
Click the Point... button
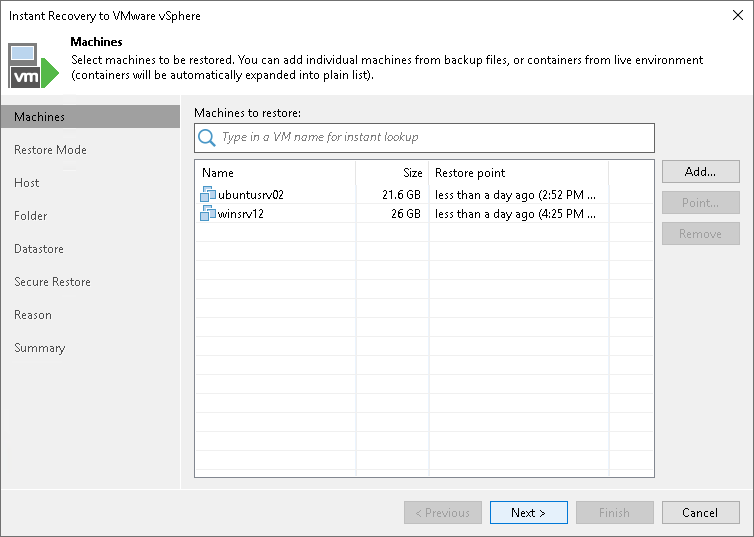(x=701, y=203)
